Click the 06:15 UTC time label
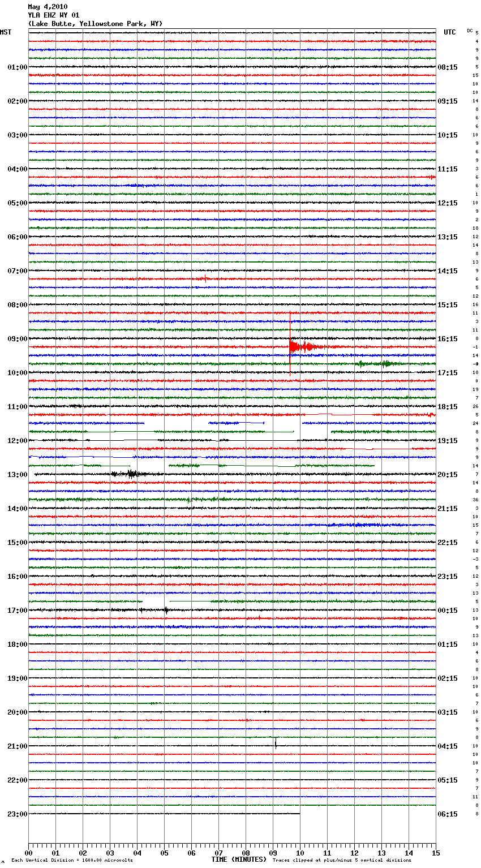 click(x=447, y=814)
